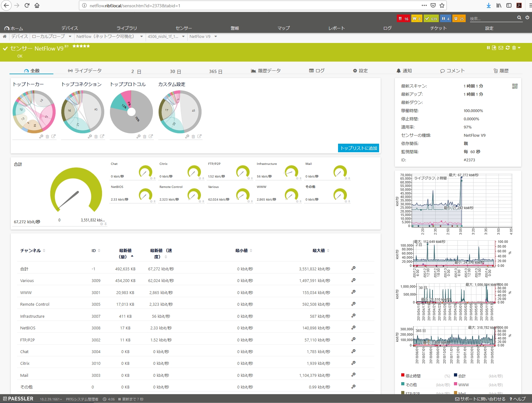Click the search magnifier icon

pos(519,18)
